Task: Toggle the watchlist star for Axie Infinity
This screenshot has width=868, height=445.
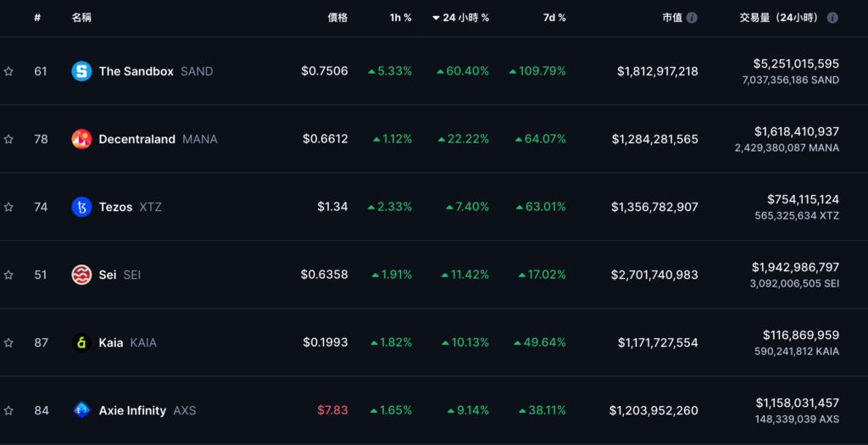Action: point(8,410)
